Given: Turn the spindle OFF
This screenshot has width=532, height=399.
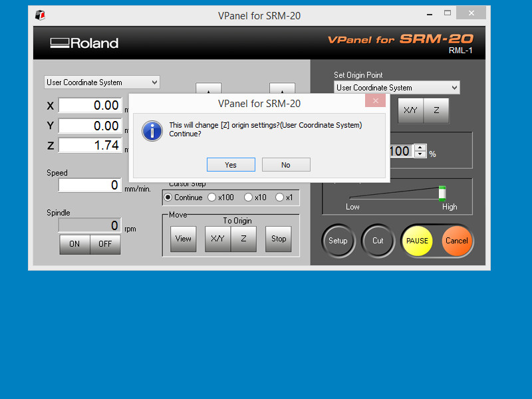Looking at the screenshot, I should coord(105,244).
